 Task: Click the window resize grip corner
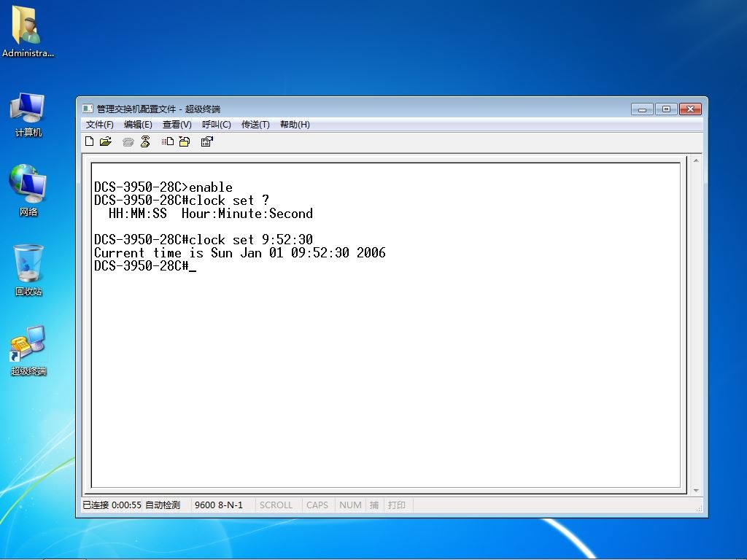tap(699, 508)
